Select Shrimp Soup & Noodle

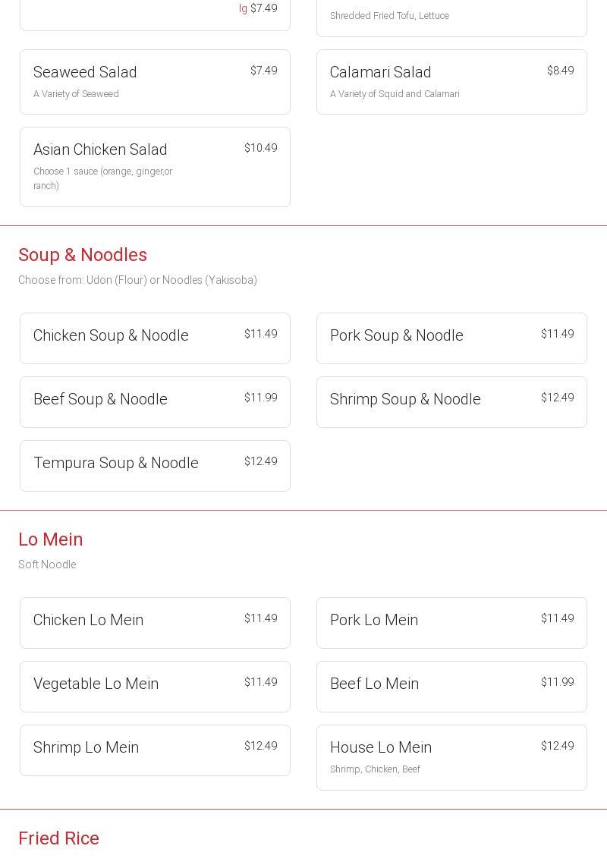click(451, 402)
